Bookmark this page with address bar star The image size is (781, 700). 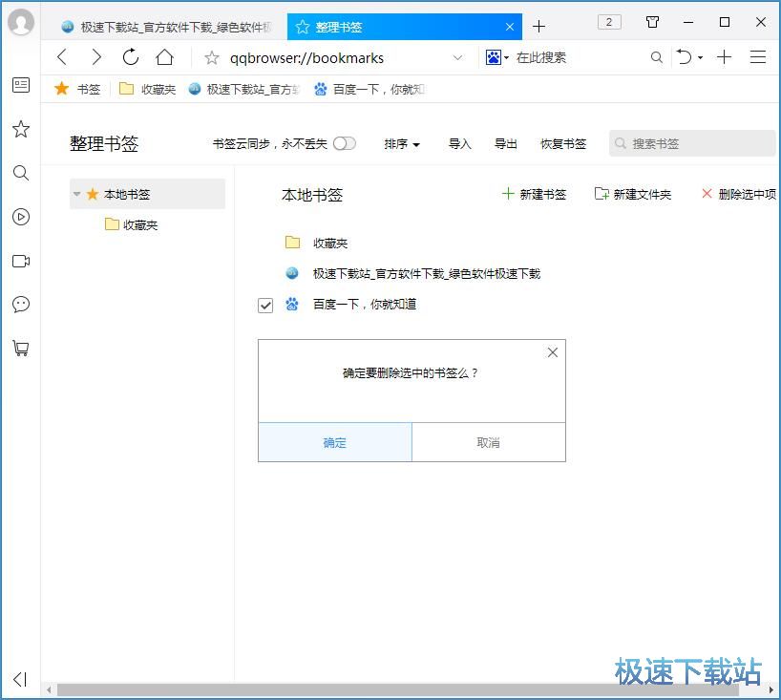click(x=212, y=58)
